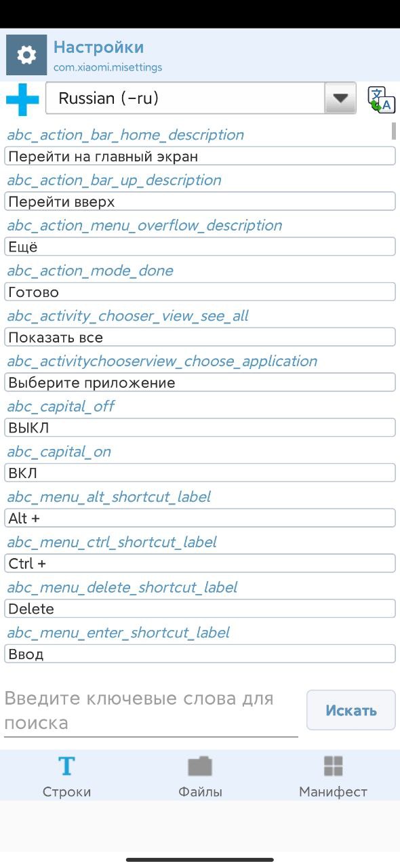Open the auto-translate icon

[x=381, y=99]
